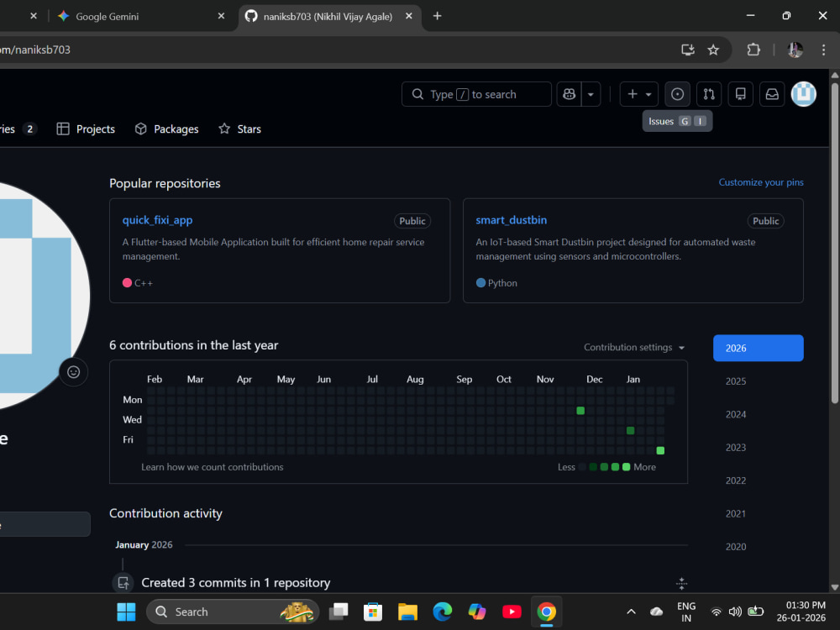Open the quick_fixi_app repository
840x630 pixels.
157,220
